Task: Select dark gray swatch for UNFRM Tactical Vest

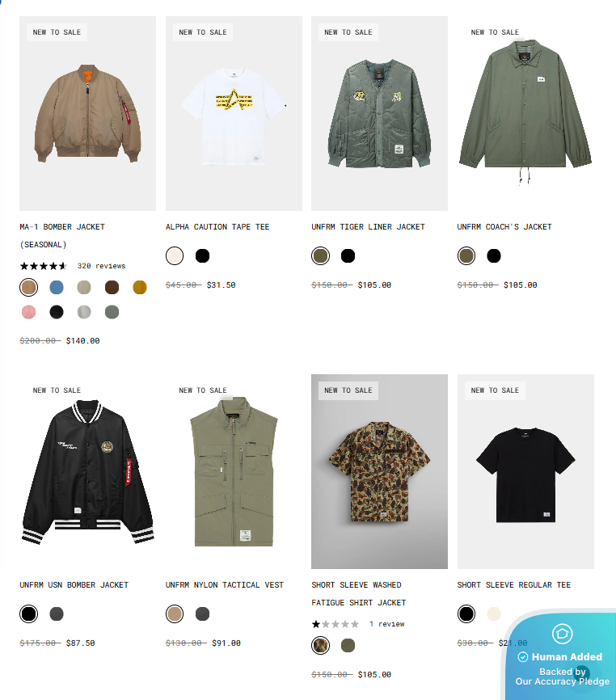Action: click(202, 614)
